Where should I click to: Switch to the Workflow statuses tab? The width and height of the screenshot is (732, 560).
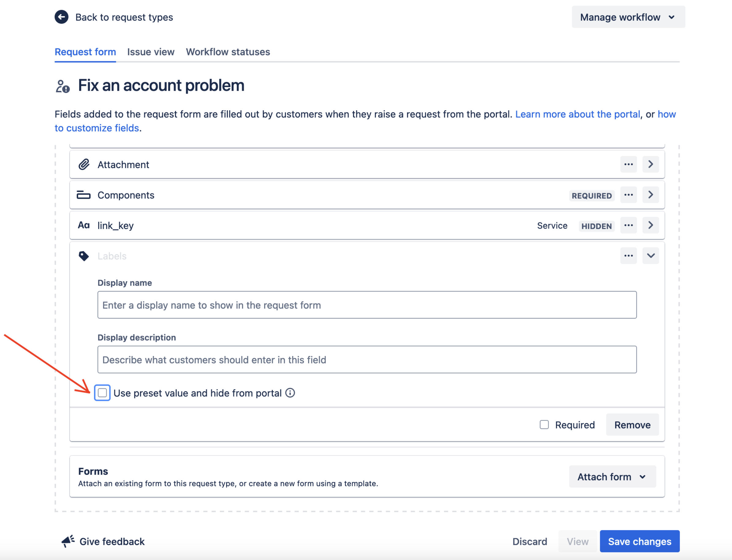click(x=228, y=52)
